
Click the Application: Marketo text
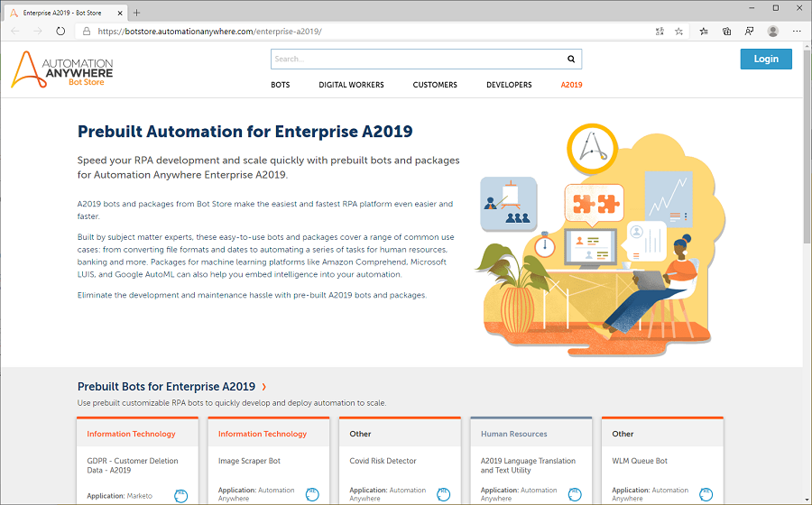coord(120,496)
